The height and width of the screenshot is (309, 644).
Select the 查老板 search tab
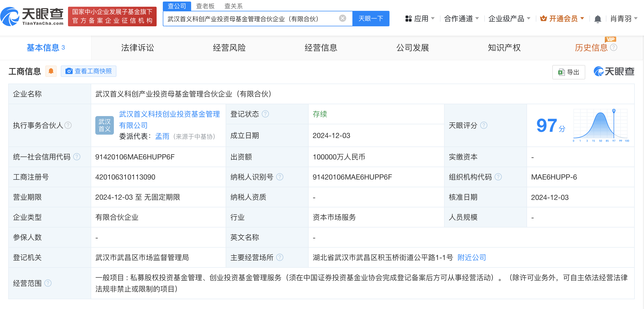[205, 6]
